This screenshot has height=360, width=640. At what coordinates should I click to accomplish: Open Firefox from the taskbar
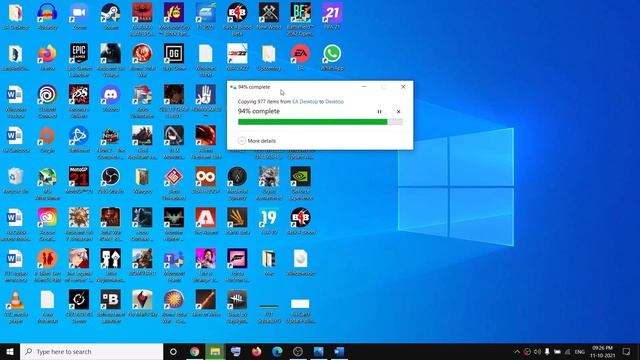pos(256,351)
